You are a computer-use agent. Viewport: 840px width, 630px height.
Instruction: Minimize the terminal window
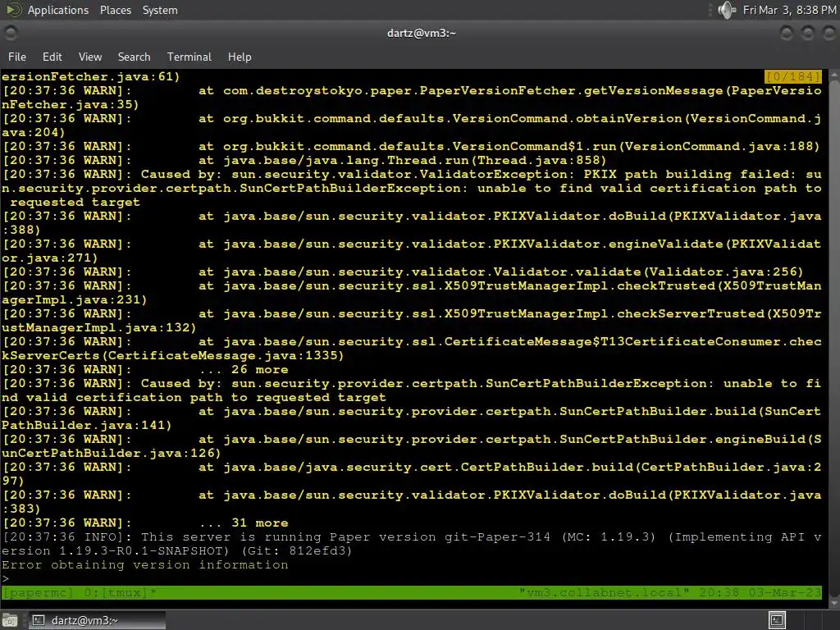pos(787,33)
